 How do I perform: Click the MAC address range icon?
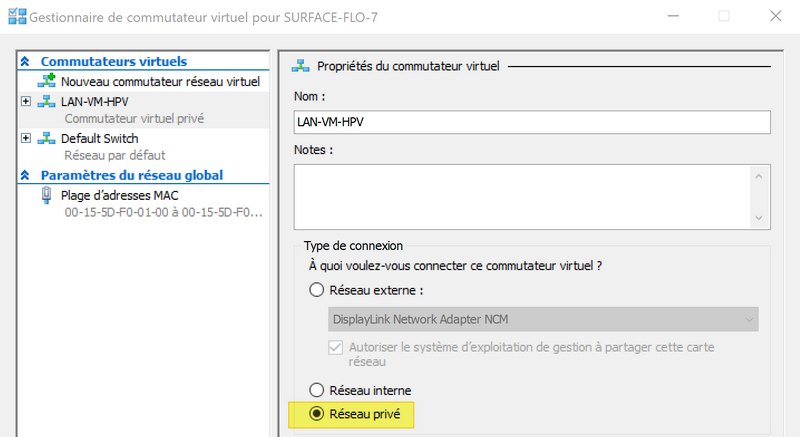click(46, 196)
